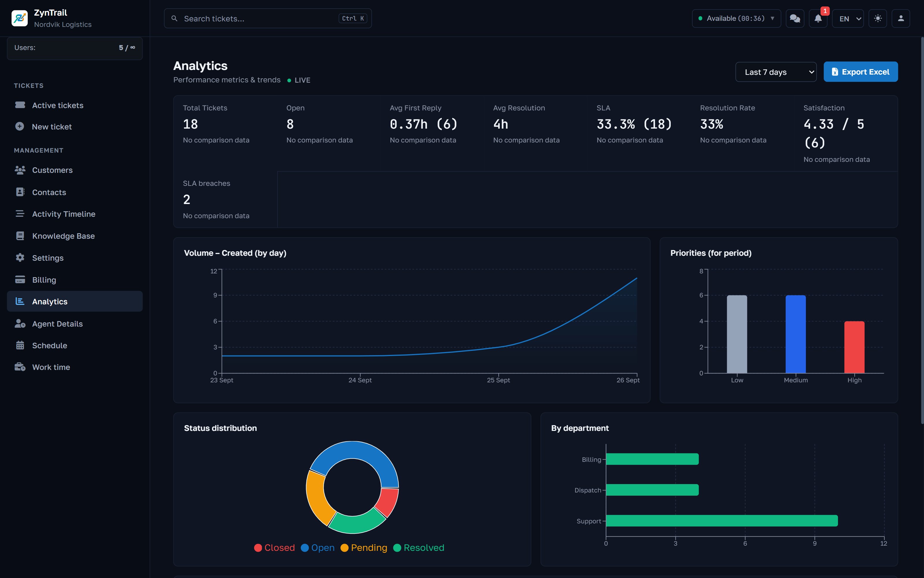924x578 pixels.
Task: Open the EN language selector
Action: pos(848,18)
